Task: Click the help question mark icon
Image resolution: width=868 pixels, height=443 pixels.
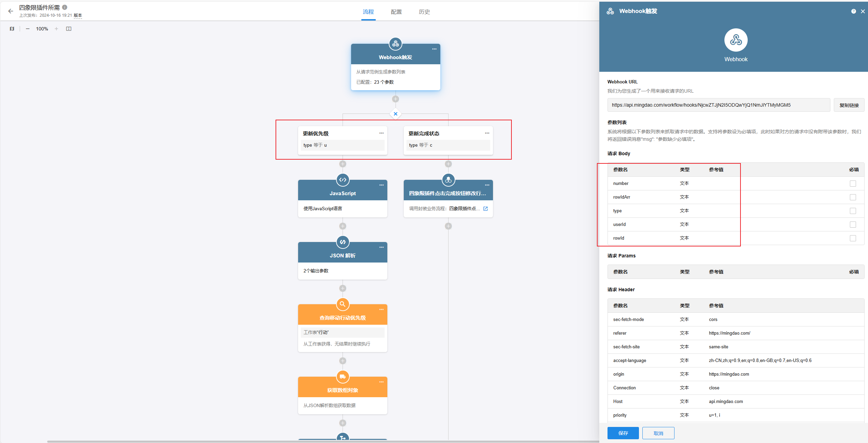Action: [x=854, y=11]
